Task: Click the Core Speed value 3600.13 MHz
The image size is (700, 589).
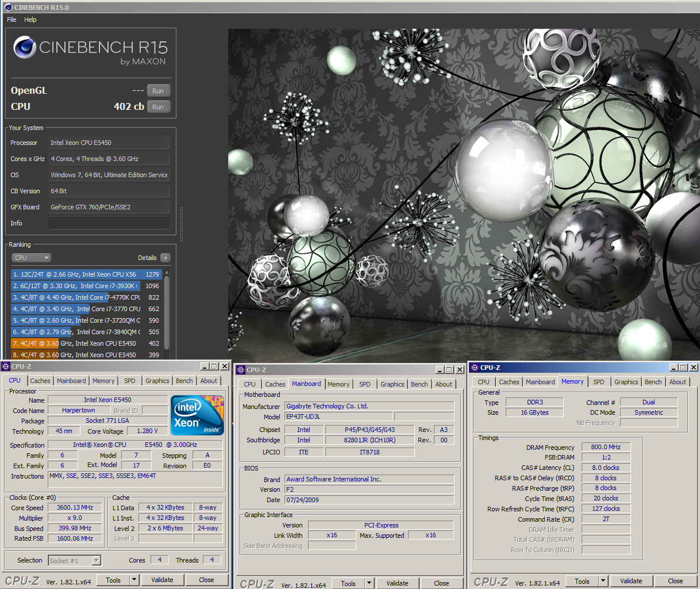Action: pos(75,508)
